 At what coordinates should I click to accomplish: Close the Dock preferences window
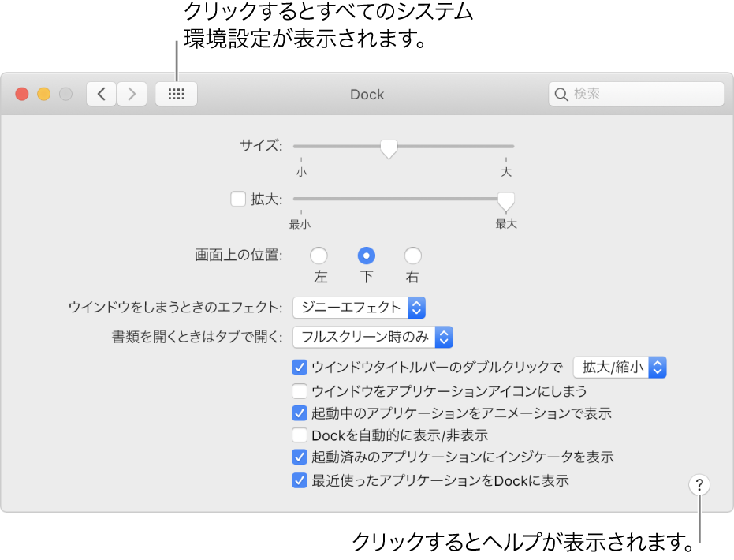pos(22,94)
